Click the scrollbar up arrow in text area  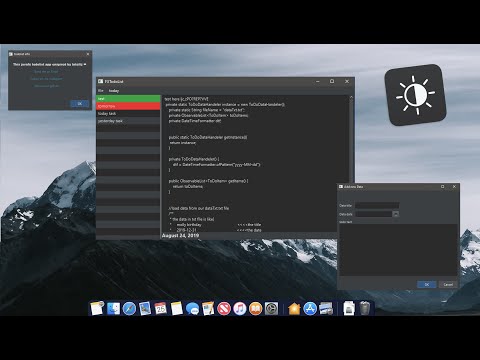pos(351,98)
